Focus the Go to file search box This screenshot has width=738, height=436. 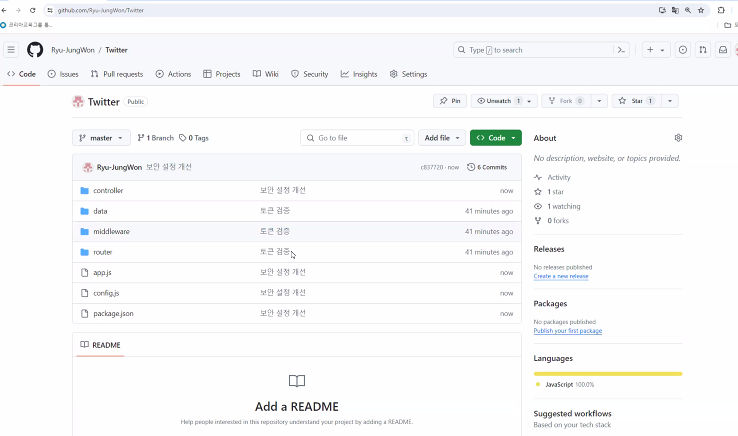tap(357, 138)
